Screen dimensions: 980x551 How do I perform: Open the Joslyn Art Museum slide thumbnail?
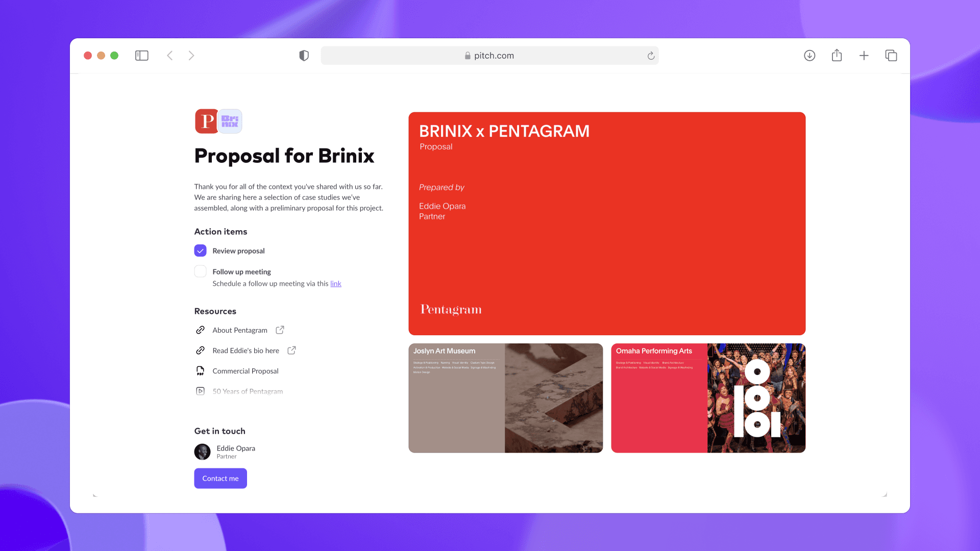506,398
